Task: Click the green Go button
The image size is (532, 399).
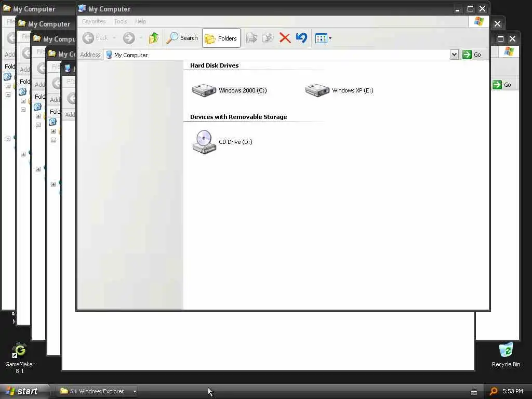Action: tap(472, 55)
